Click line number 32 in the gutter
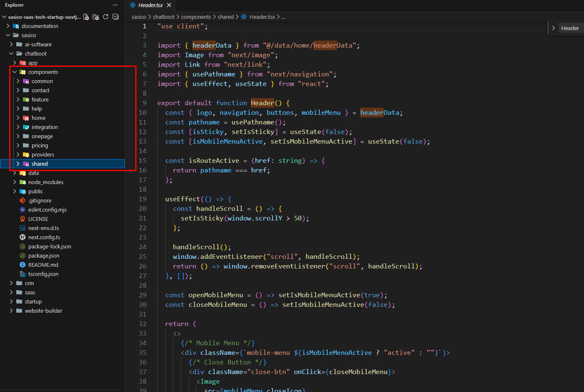This screenshot has height=392, width=584. [142, 324]
